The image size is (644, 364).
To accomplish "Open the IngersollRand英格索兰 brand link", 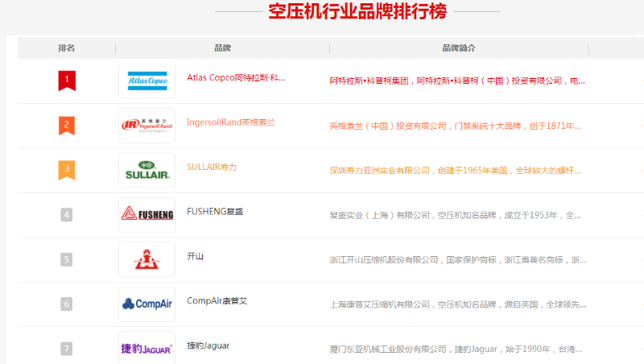I will pyautogui.click(x=231, y=122).
